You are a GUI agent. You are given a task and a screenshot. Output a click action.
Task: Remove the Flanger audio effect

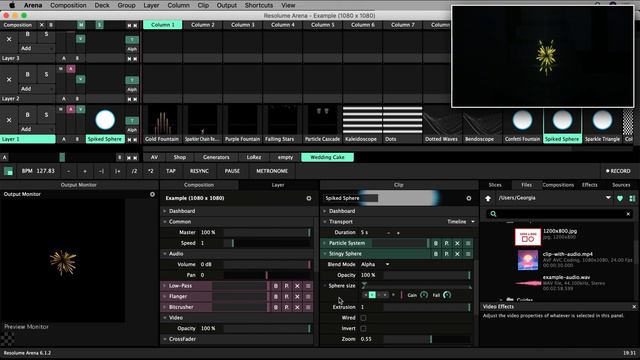tap(297, 297)
